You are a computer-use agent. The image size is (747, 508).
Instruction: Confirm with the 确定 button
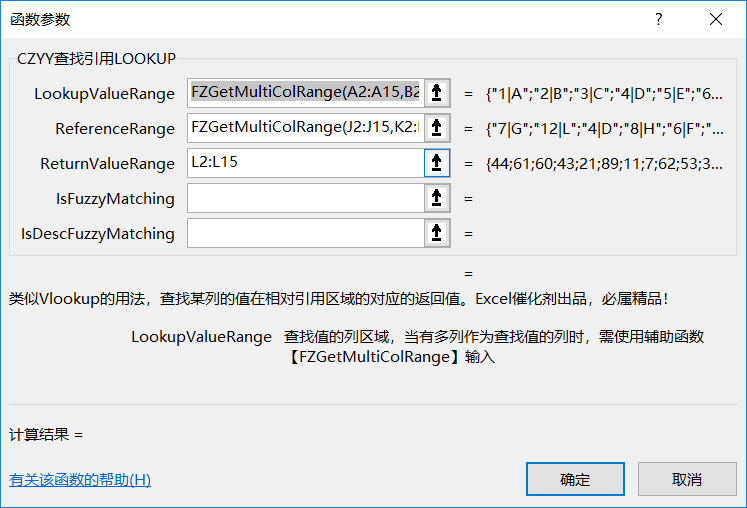(575, 479)
